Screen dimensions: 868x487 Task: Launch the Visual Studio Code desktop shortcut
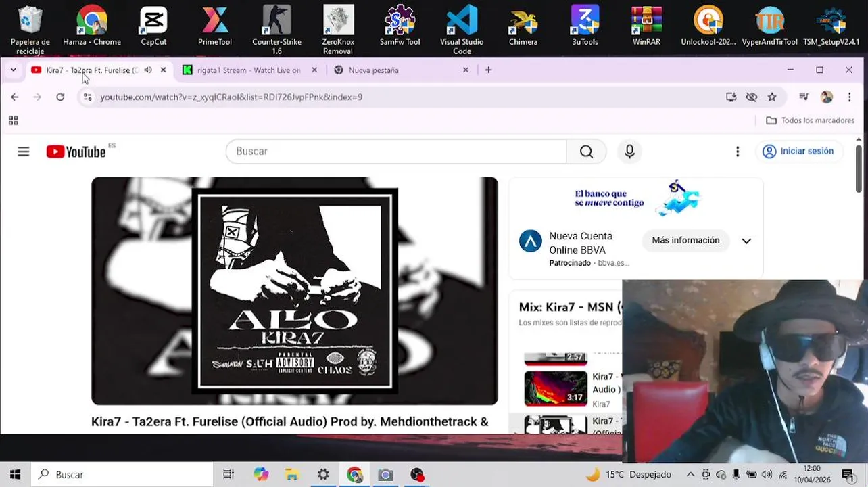(462, 30)
